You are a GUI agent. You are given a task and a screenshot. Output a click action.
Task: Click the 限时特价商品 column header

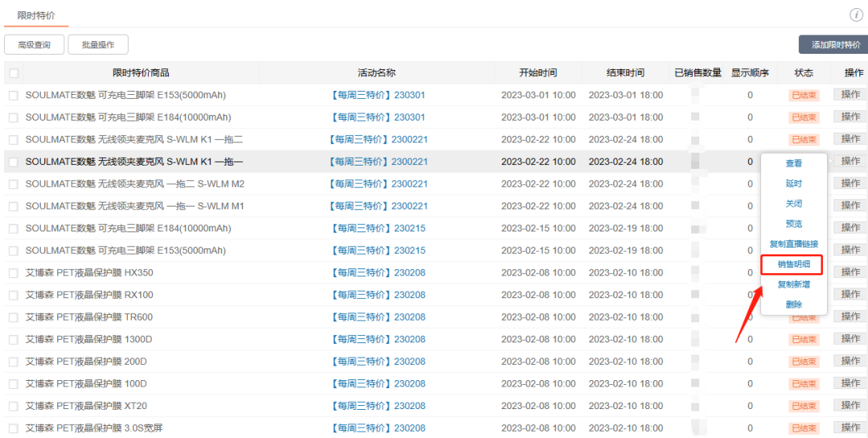coord(141,73)
